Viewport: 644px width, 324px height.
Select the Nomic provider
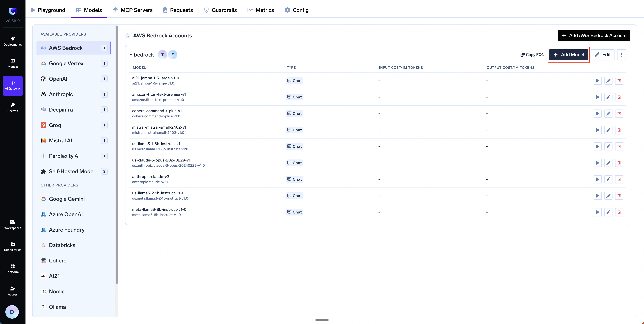(x=73, y=291)
